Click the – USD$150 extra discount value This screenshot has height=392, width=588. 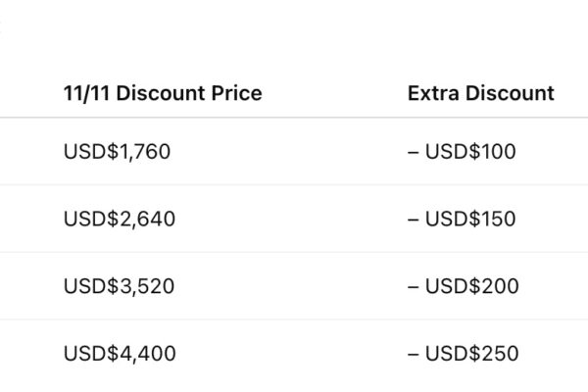[462, 220]
